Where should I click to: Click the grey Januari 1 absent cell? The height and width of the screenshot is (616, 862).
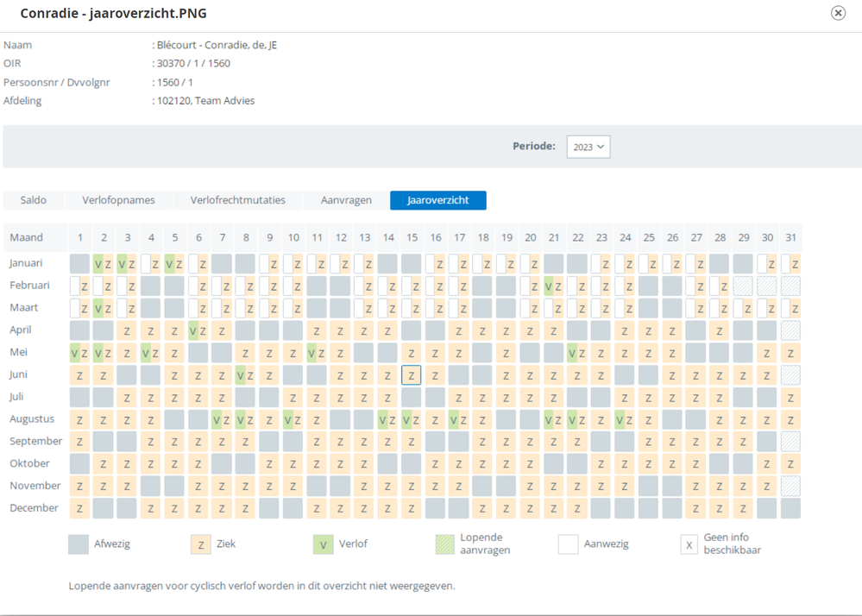[x=79, y=264]
